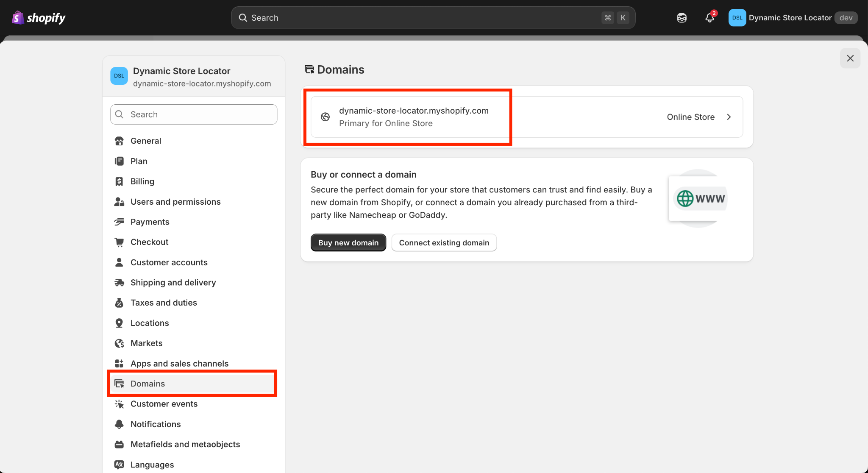Go to Notifications settings
Viewport: 868px width, 473px height.
click(193, 424)
